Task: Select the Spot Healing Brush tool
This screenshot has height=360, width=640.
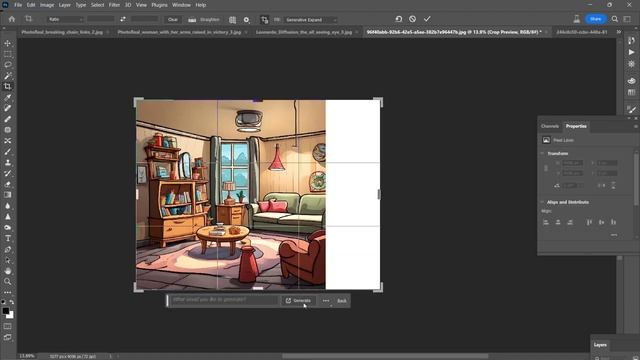Action: point(7,108)
